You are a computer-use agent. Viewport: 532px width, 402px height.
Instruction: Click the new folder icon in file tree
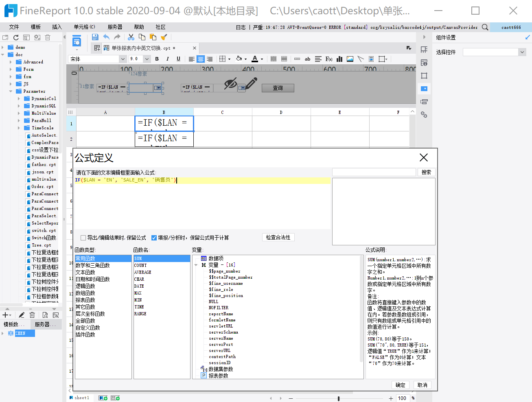coord(5,37)
